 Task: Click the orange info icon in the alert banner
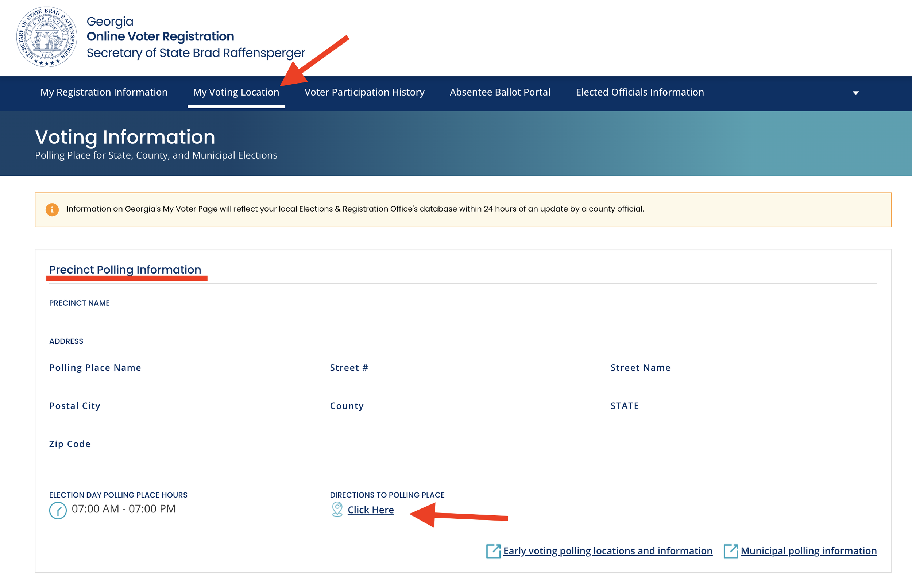52,209
